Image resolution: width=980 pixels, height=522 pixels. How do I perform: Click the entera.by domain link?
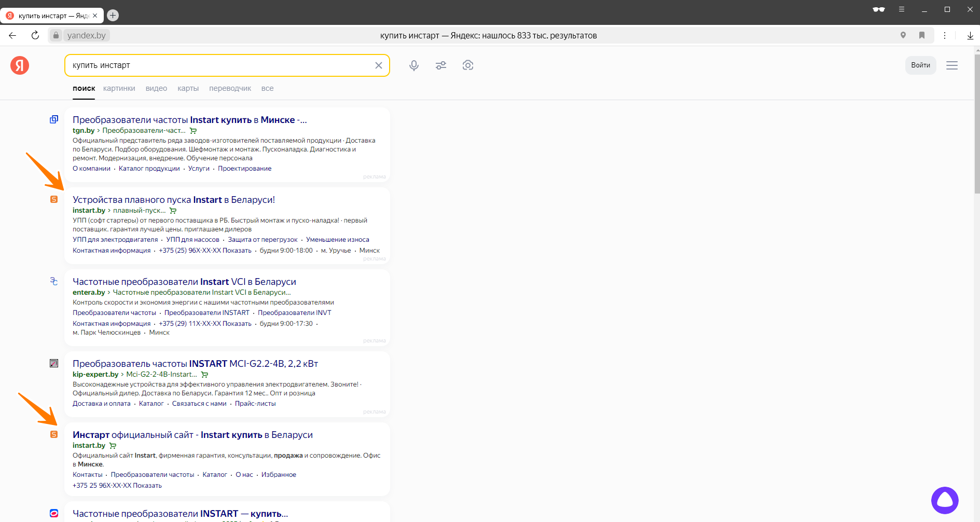[89, 293]
